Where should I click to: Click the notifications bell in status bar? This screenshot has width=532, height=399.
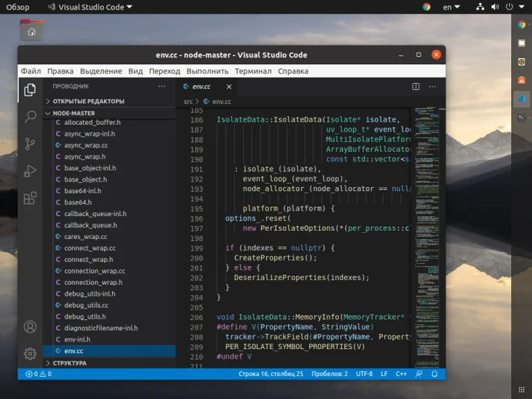(x=436, y=374)
